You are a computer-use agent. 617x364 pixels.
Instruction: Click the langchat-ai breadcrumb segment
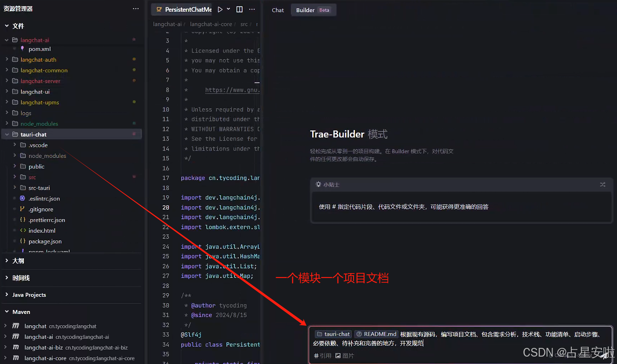[x=167, y=24]
